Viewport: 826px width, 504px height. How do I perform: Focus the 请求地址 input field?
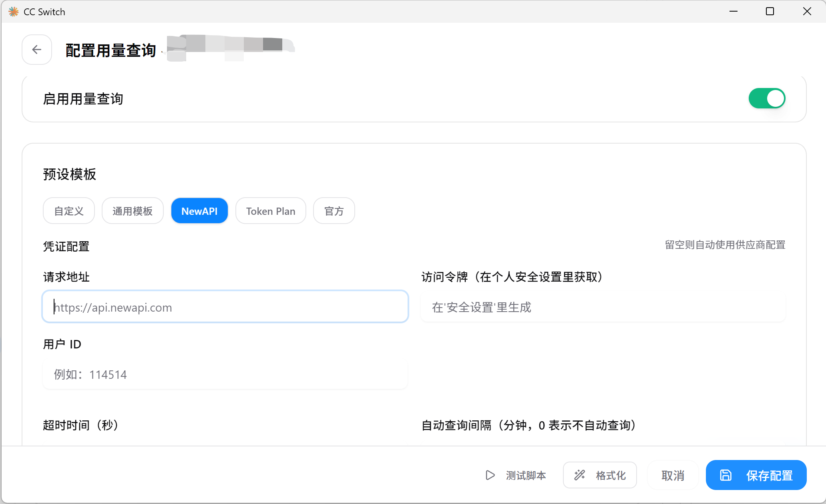[225, 307]
